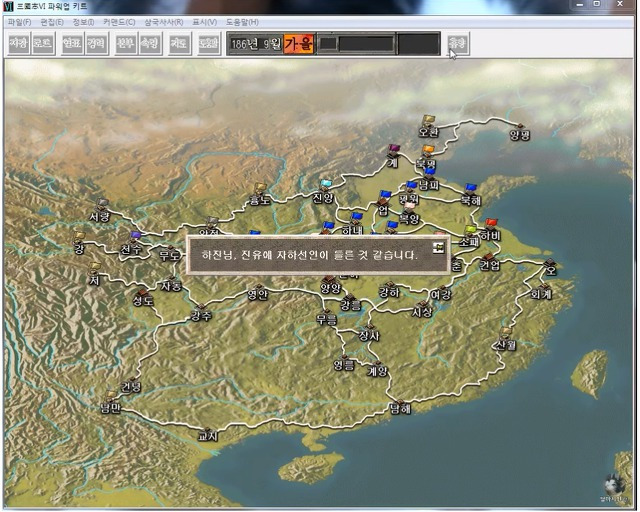
Task: Select the 자동 city marker
Action: [171, 283]
